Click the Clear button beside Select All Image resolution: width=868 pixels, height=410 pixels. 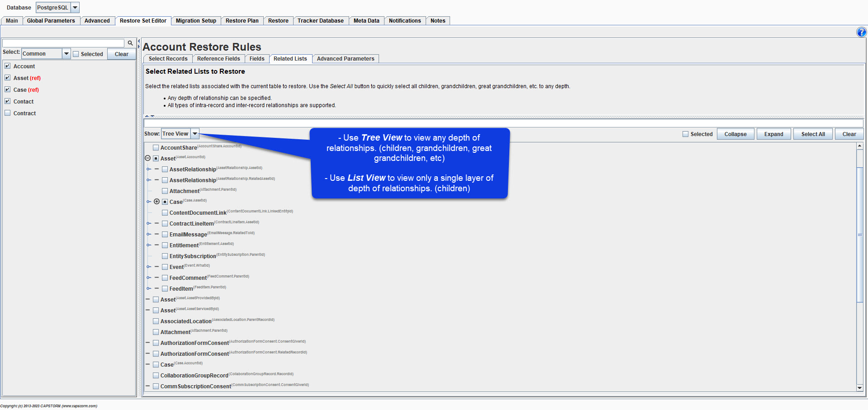point(849,134)
